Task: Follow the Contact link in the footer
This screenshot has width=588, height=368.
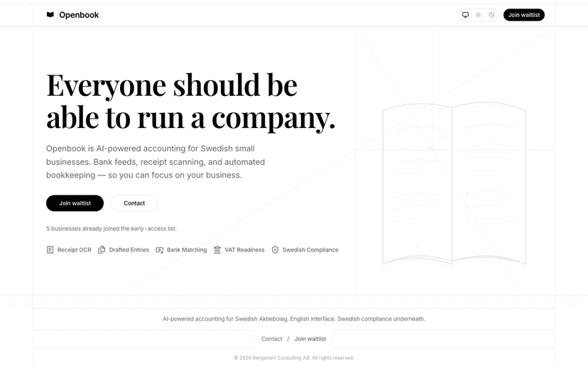Action: [272, 339]
